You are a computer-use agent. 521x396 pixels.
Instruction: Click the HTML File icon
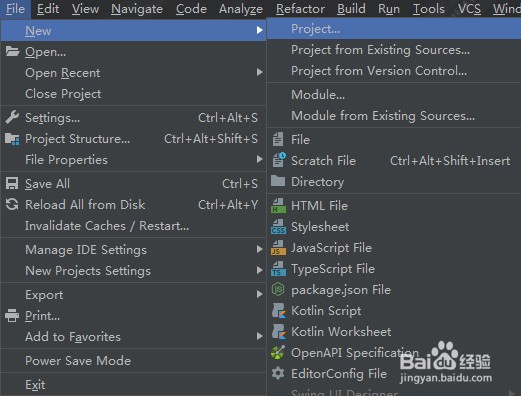tap(278, 206)
